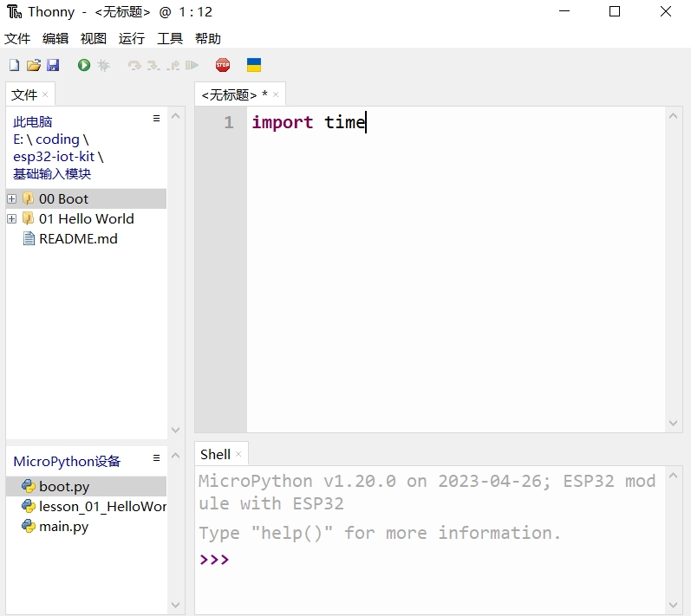
Task: Open the 工具 menu
Action: point(170,39)
